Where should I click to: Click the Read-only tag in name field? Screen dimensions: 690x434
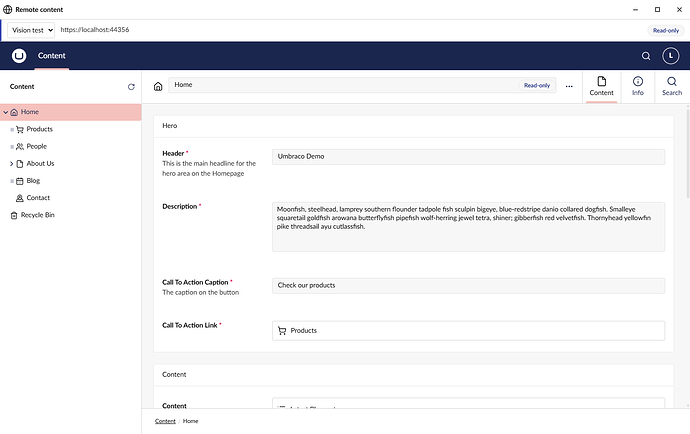point(537,85)
